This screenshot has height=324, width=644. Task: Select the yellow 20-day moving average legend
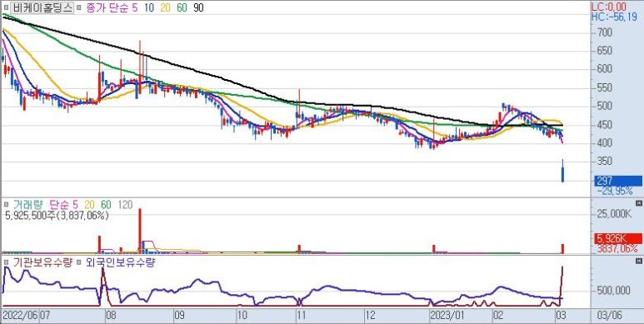point(165,7)
